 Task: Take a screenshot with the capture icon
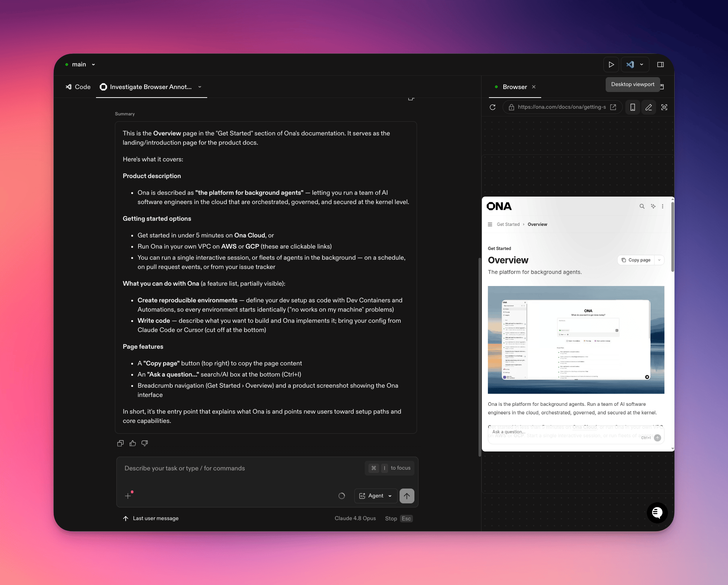(x=664, y=107)
